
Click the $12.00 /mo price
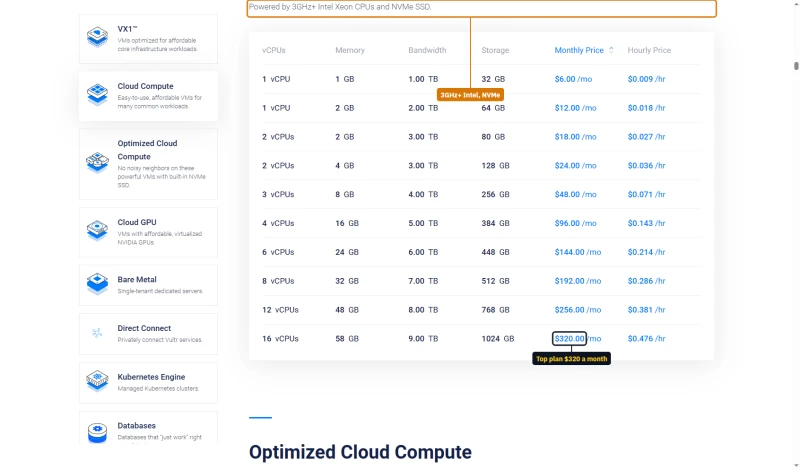576,108
